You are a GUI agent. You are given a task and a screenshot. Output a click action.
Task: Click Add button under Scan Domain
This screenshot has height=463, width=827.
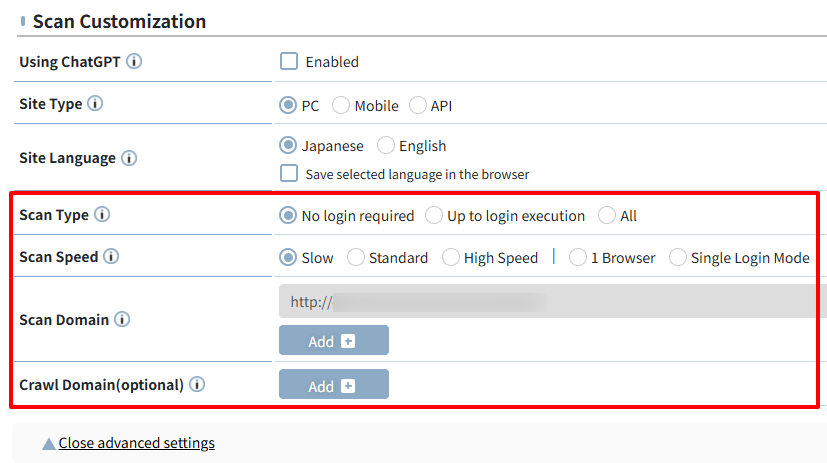pos(334,340)
